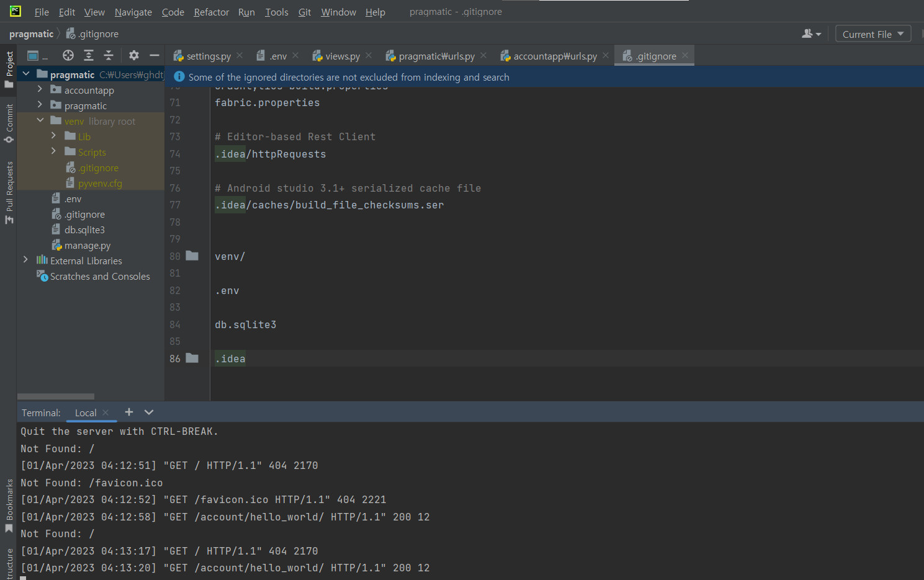
Task: Click Collapse All icon in Project toolbar
Action: [x=109, y=55]
